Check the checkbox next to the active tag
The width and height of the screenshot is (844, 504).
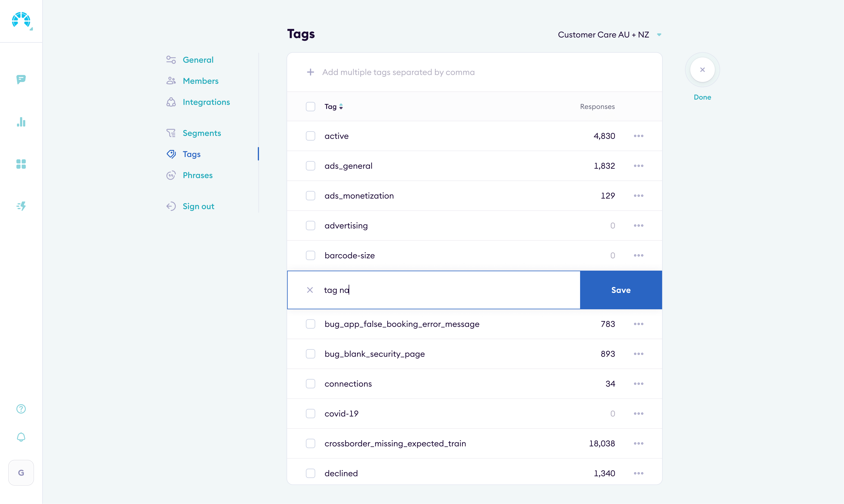310,135
